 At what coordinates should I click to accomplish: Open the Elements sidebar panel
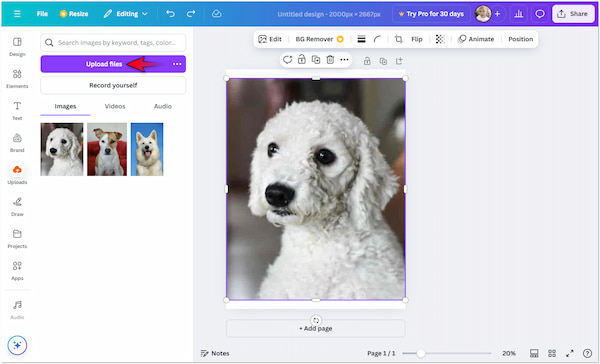tap(17, 79)
